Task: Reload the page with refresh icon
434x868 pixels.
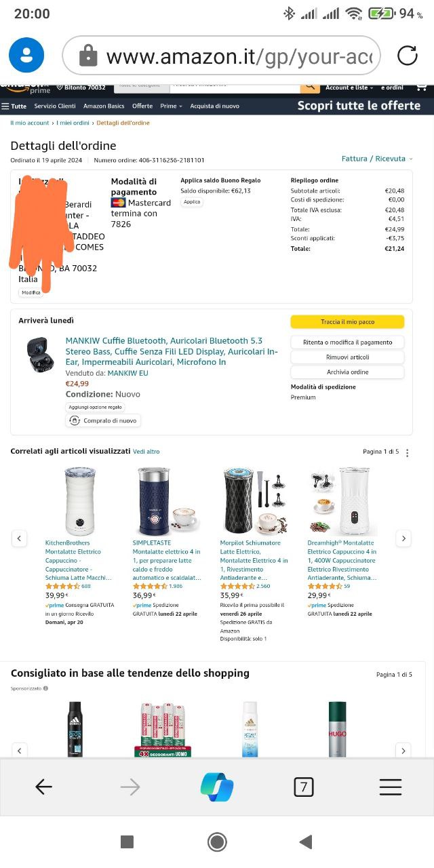Action: 407,56
